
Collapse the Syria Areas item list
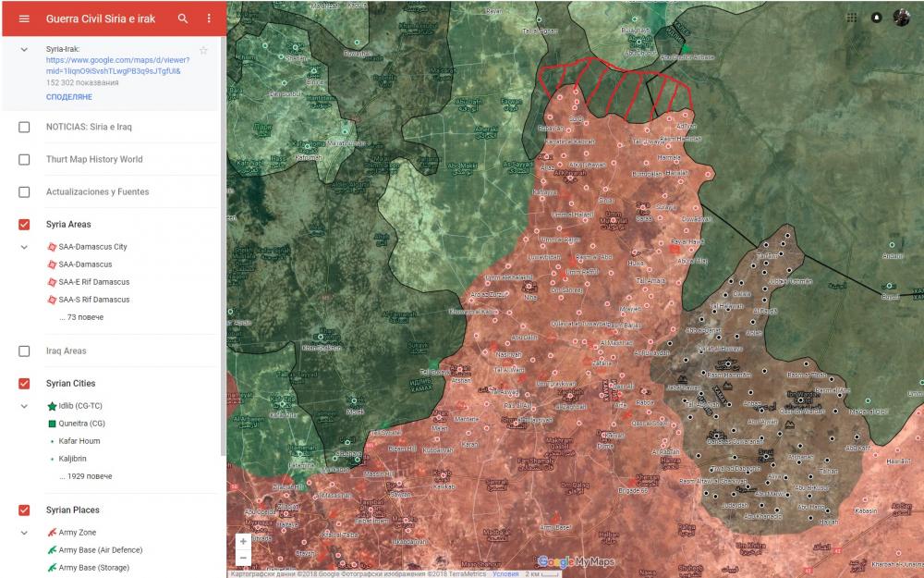(x=25, y=247)
